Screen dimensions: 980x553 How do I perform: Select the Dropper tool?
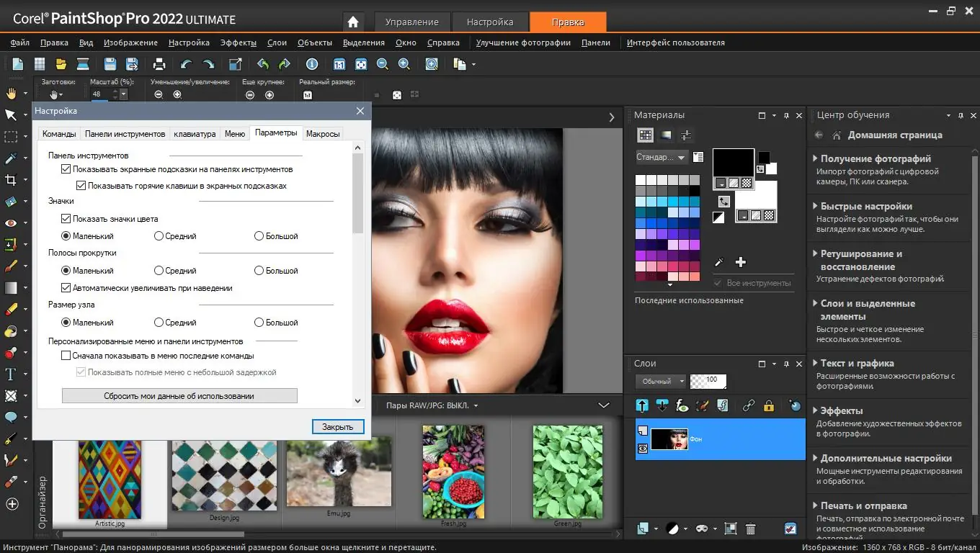click(12, 159)
